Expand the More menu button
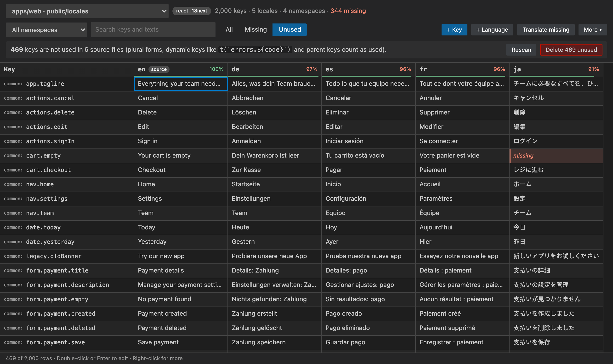The height and width of the screenshot is (364, 613). [x=593, y=30]
